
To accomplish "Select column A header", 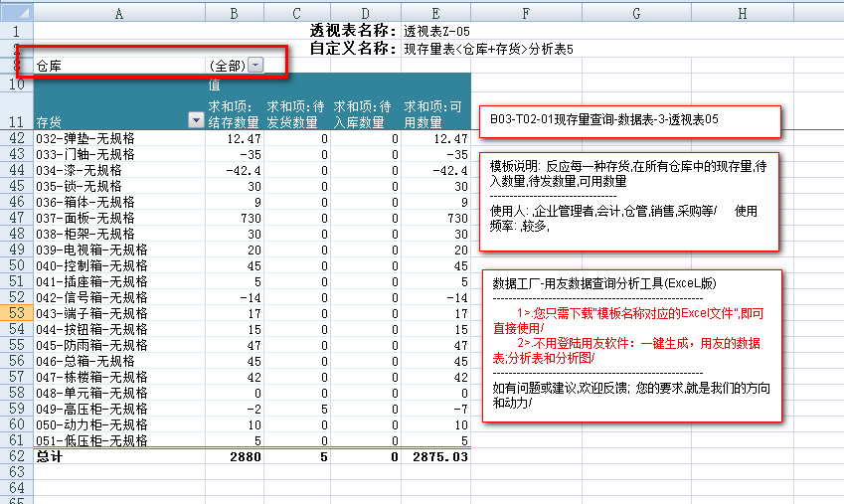I will tap(119, 12).
